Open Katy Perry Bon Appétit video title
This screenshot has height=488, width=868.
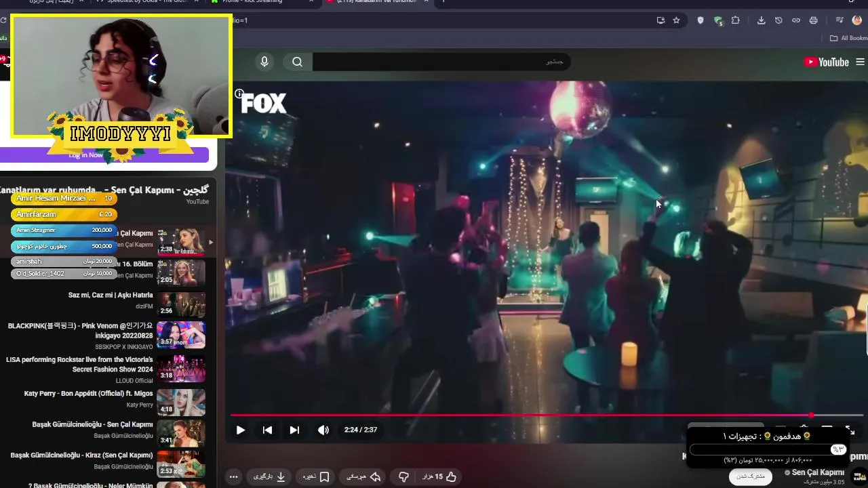pos(89,394)
